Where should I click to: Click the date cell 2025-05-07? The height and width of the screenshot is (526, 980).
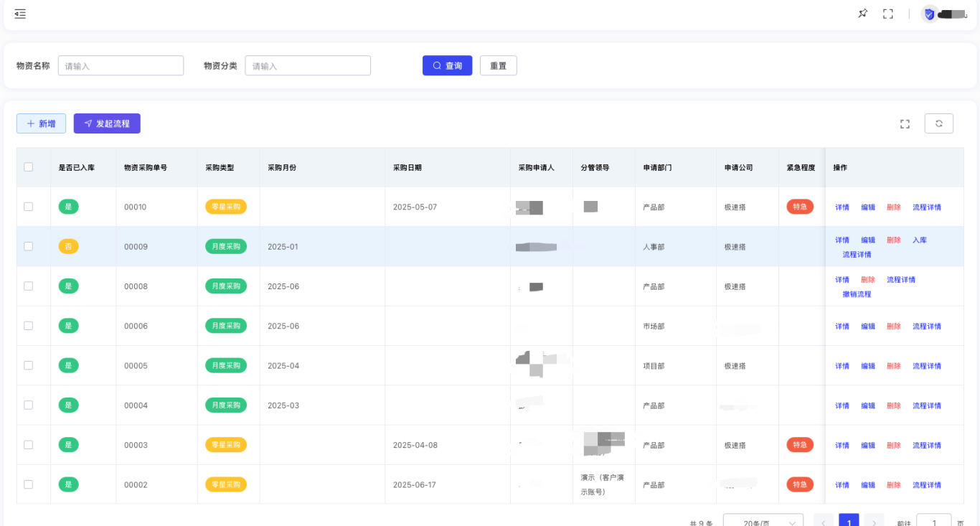415,207
